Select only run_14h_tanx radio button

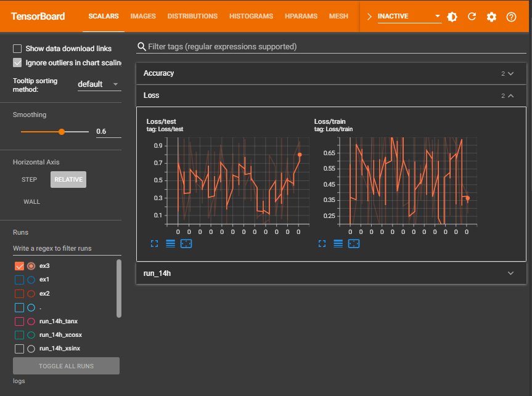(31, 321)
